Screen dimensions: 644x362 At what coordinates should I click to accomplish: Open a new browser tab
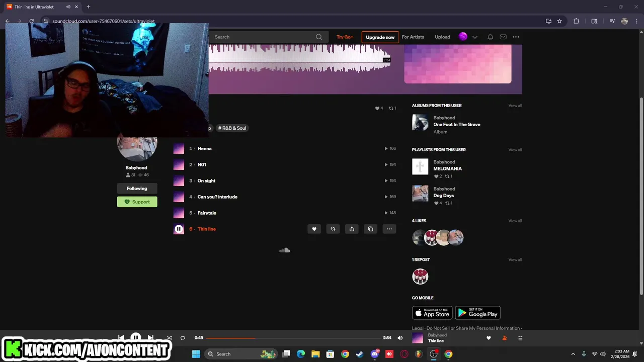coord(88,7)
